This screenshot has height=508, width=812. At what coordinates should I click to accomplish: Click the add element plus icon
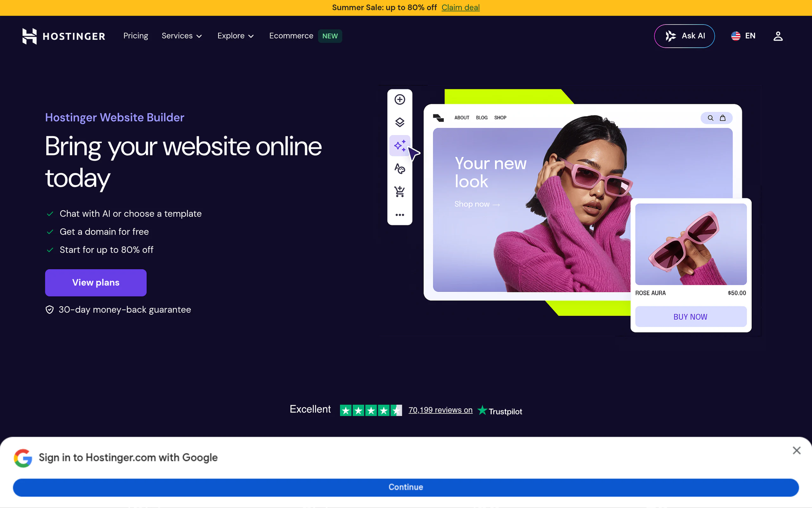point(400,99)
